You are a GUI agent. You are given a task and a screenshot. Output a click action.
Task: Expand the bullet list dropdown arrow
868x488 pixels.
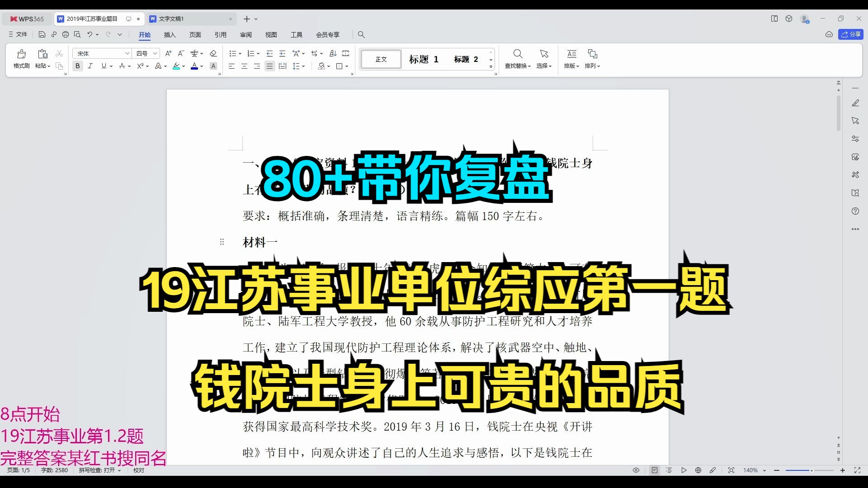point(240,54)
